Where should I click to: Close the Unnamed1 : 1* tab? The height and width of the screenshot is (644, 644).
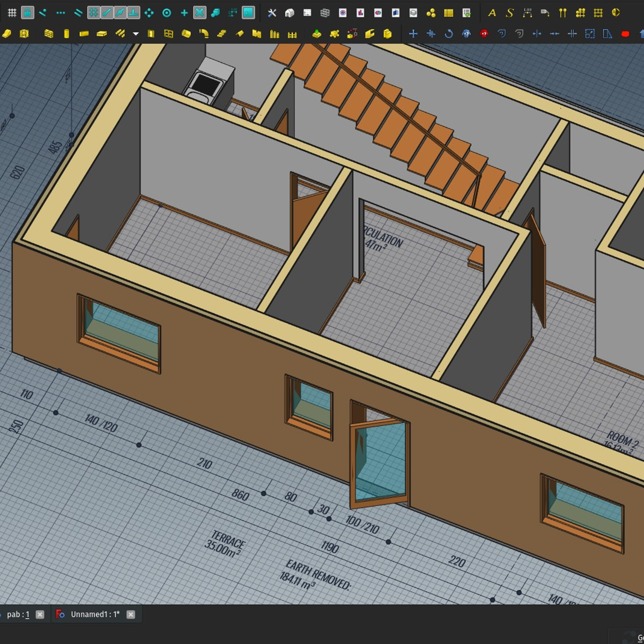coord(131,614)
